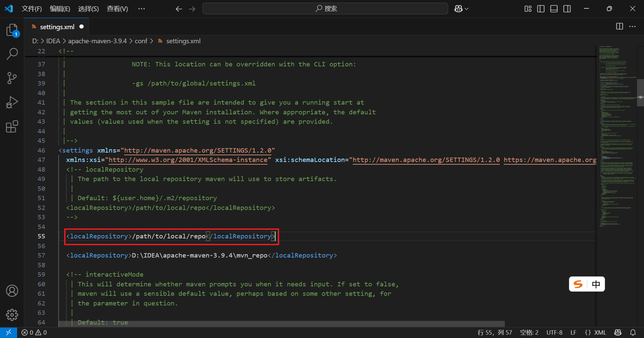Open the Manage gear settings menu
Viewport: 644px width, 338px height.
[12, 315]
